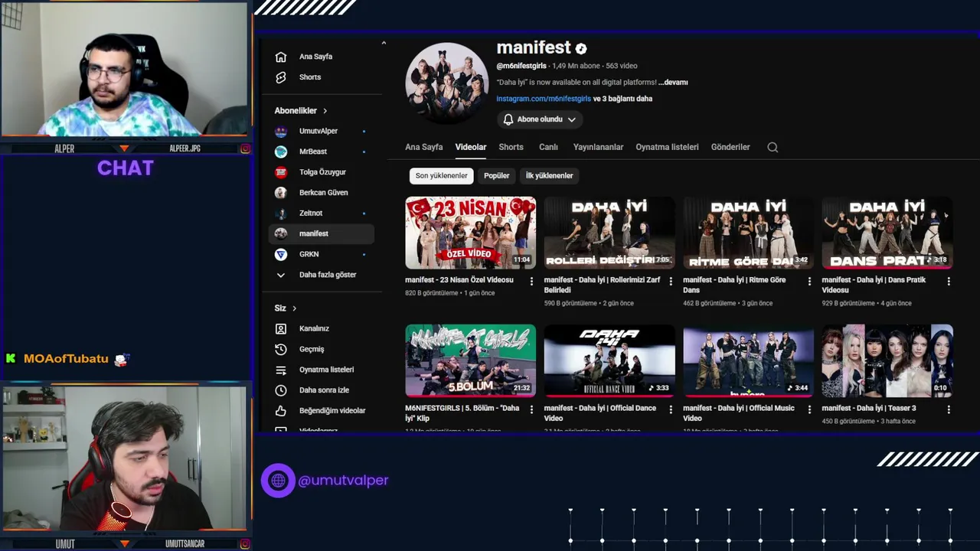This screenshot has width=980, height=551.
Task: Open M6NIFESTGIRLS 5. Bölüm Klip title
Action: [x=462, y=413]
